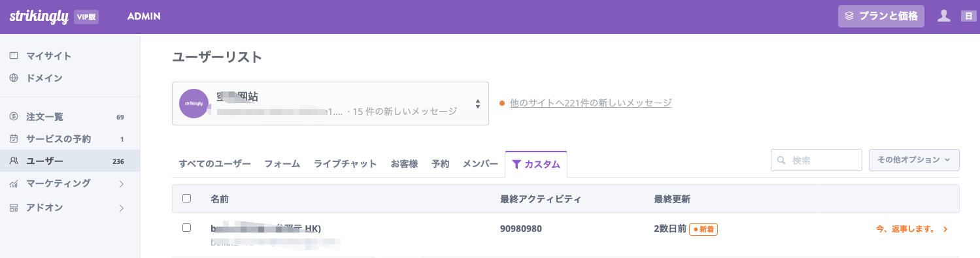The image size is (980, 258).
Task: Open the site selector dropdown arrows
Action: pyautogui.click(x=478, y=104)
